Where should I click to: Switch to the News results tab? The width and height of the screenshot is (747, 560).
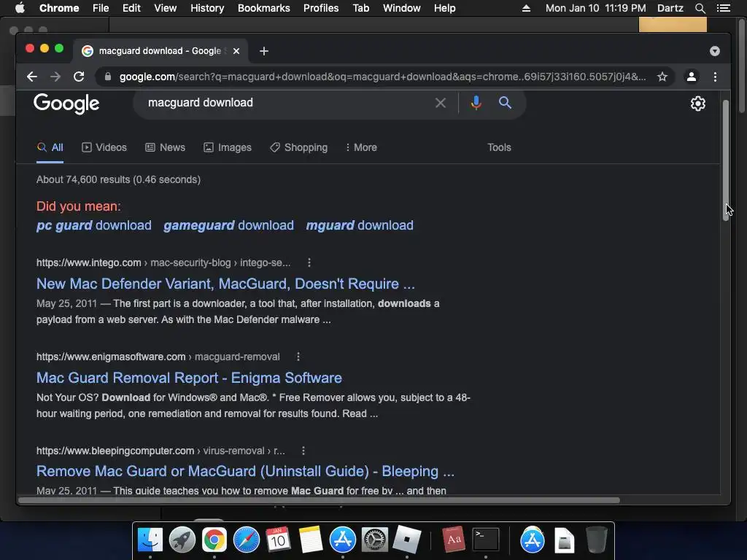click(166, 147)
